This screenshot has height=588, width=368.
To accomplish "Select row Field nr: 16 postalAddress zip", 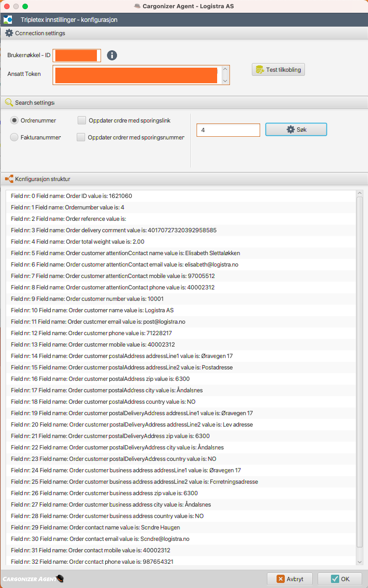I will coord(181,379).
